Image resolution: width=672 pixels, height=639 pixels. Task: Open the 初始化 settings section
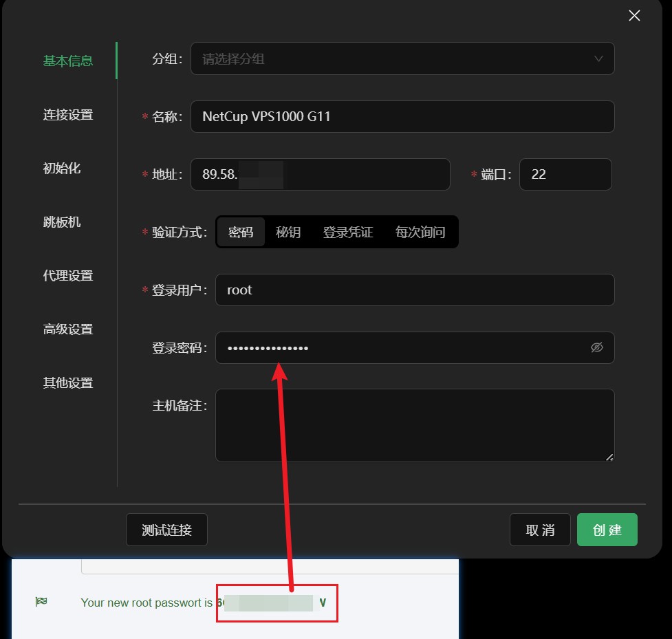tap(62, 168)
